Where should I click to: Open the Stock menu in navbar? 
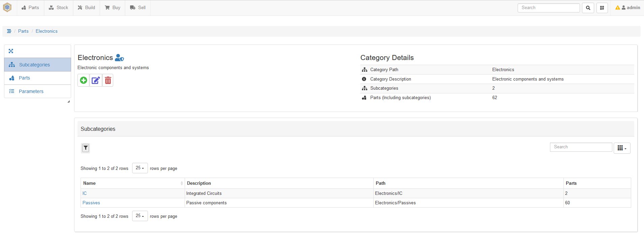click(x=59, y=8)
